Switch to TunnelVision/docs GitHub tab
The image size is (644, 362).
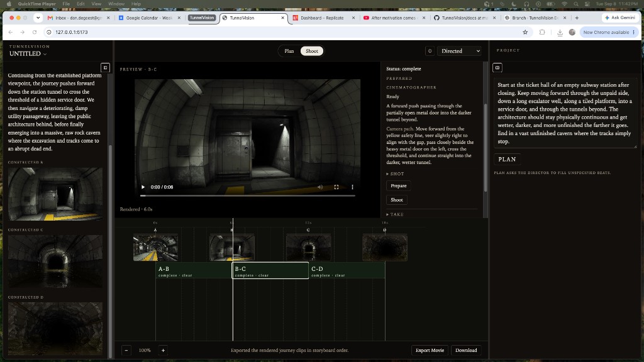464,18
